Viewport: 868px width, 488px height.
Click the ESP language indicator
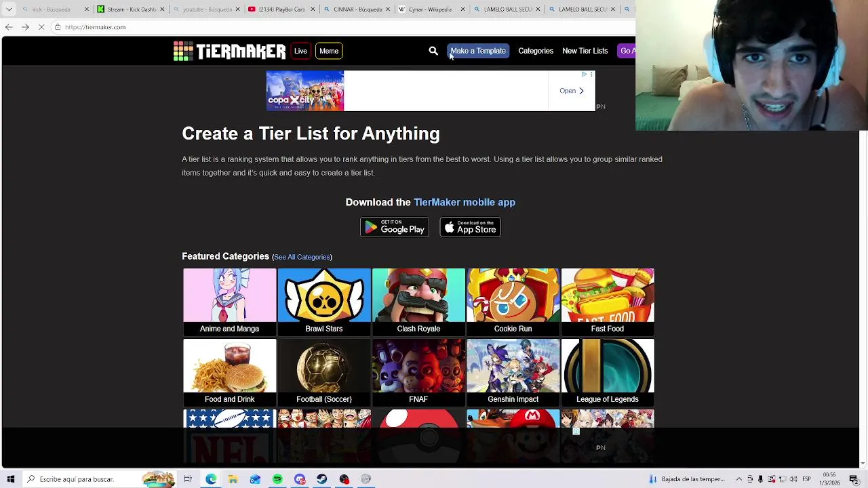tap(806, 479)
